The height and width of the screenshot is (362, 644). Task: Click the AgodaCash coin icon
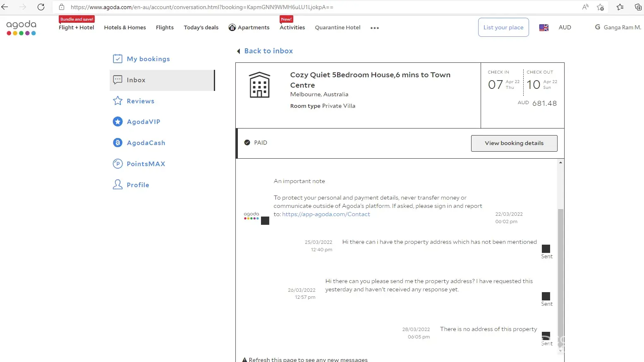coord(117,143)
